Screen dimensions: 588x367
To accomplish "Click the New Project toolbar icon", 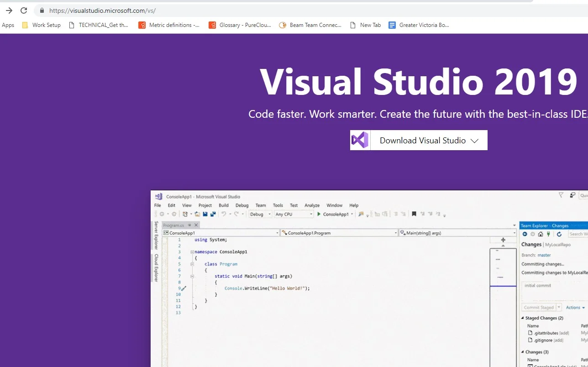I will pyautogui.click(x=185, y=214).
